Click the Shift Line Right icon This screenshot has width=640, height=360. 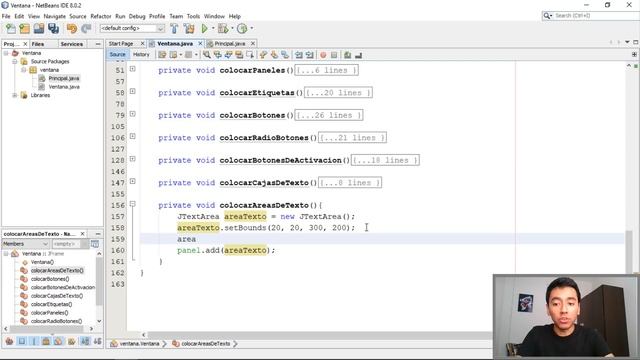(x=310, y=55)
